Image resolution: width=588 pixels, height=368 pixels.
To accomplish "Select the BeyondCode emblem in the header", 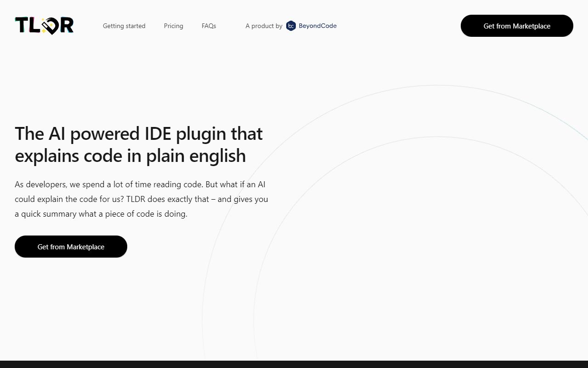I will 291,26.
